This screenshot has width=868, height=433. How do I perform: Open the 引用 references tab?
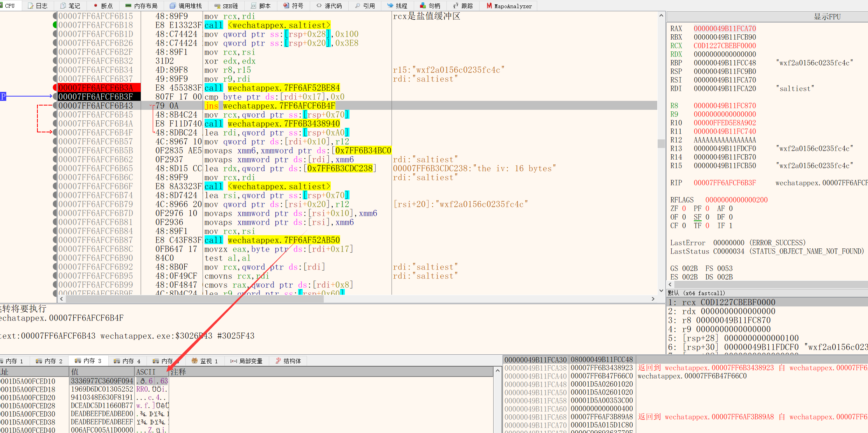[365, 6]
